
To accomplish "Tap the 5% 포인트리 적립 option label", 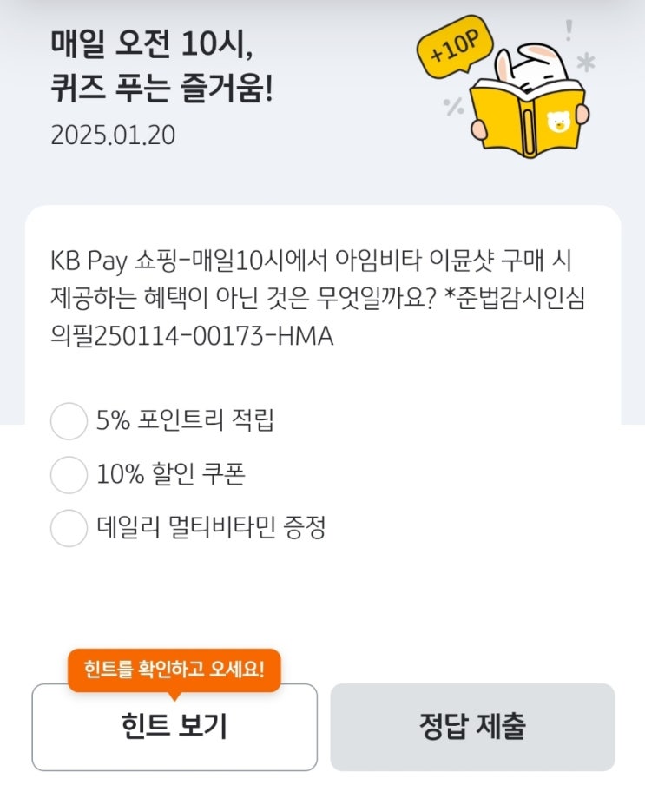I will coord(186,421).
